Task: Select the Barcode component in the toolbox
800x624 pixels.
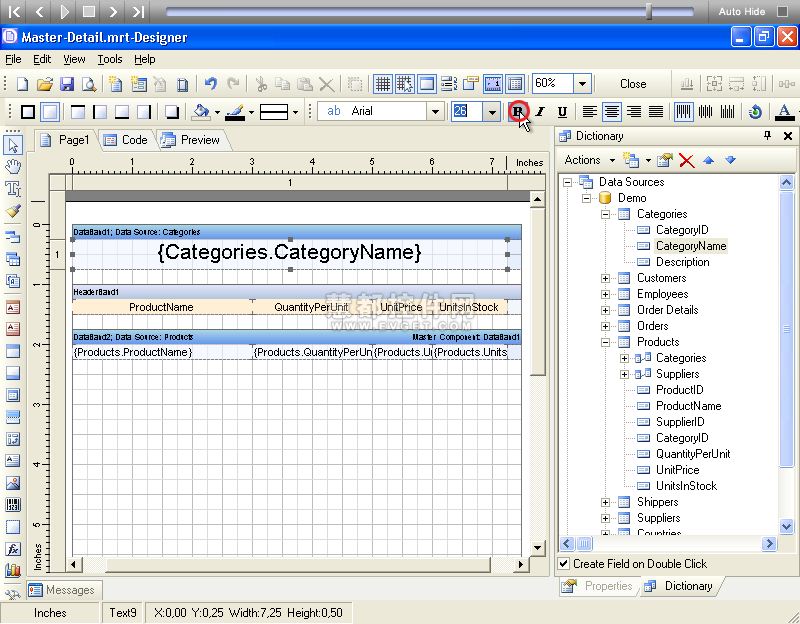Action: pos(13,505)
